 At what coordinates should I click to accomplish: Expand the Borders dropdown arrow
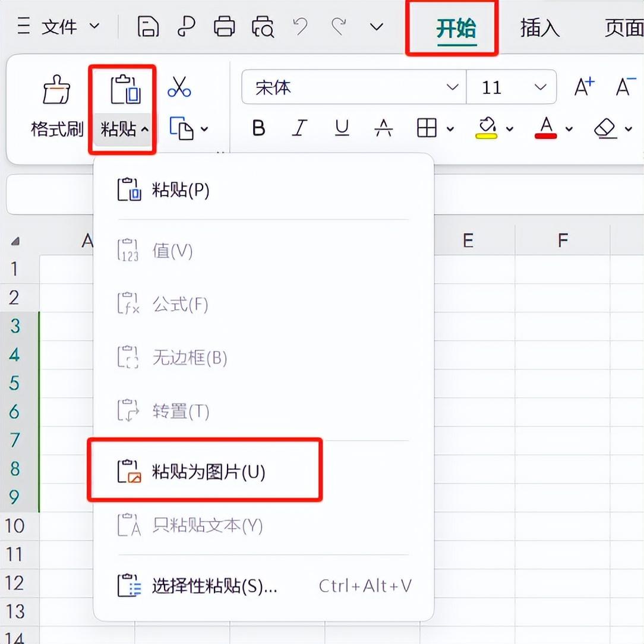[450, 129]
